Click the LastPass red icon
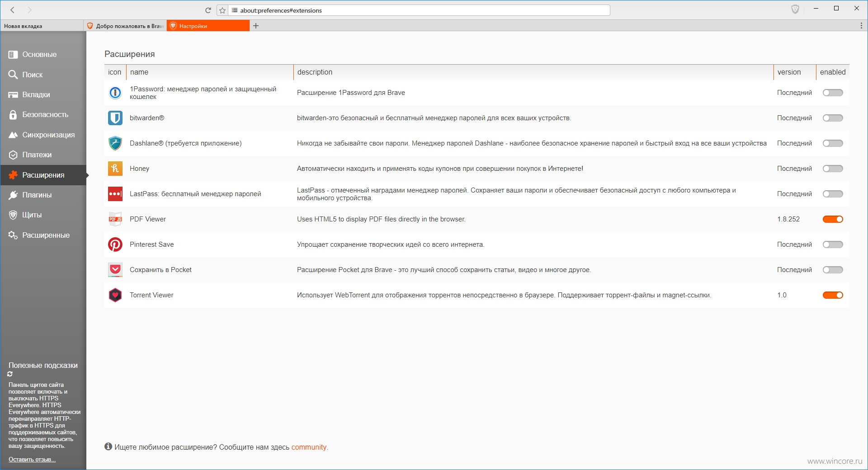The image size is (868, 470). (x=115, y=194)
